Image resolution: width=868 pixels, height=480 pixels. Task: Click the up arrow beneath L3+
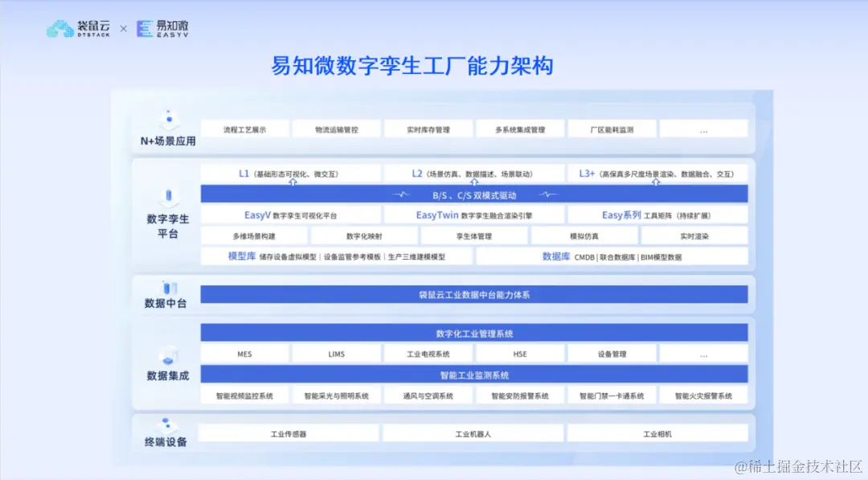pos(656,182)
